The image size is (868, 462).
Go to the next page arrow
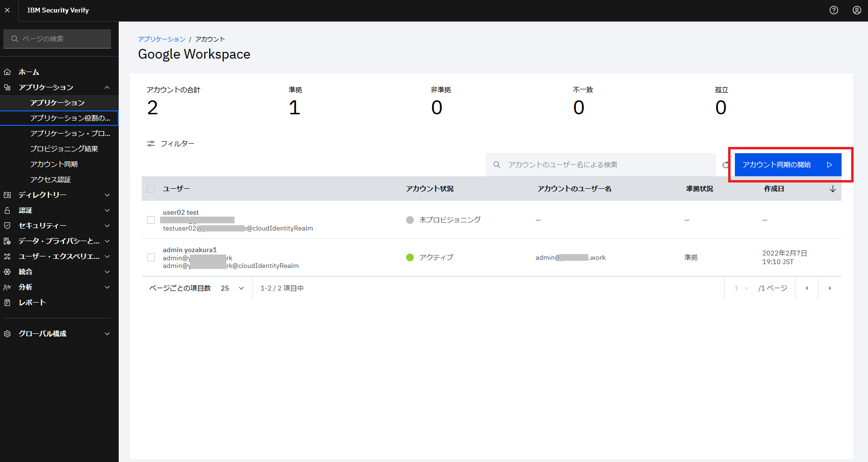click(x=830, y=288)
